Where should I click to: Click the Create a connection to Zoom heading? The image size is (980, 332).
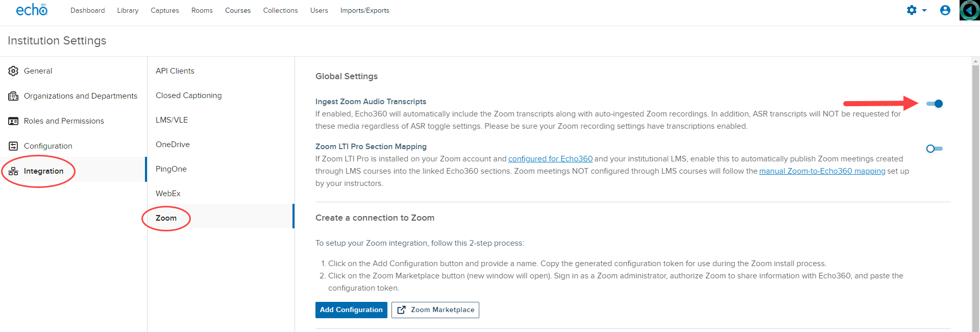(x=375, y=218)
